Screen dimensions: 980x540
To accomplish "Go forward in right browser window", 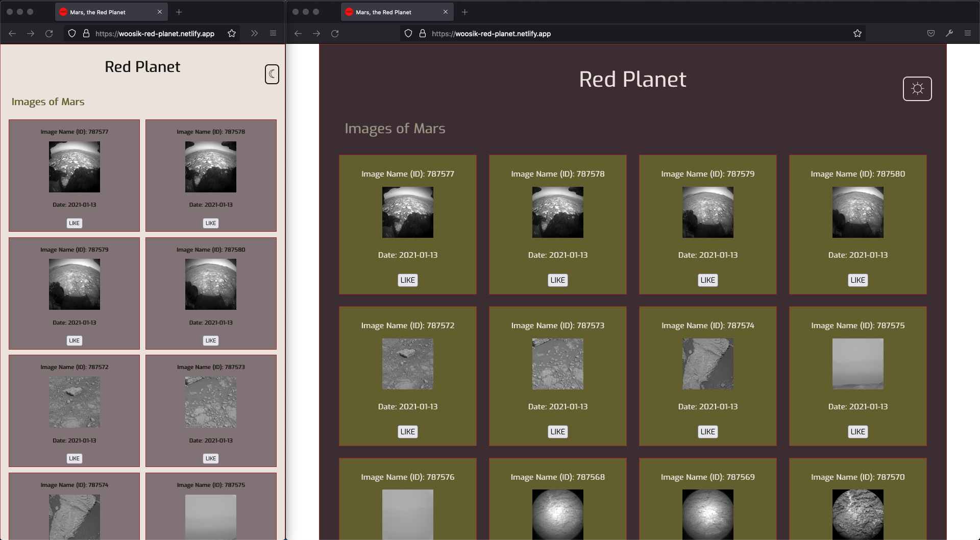I will [316, 34].
